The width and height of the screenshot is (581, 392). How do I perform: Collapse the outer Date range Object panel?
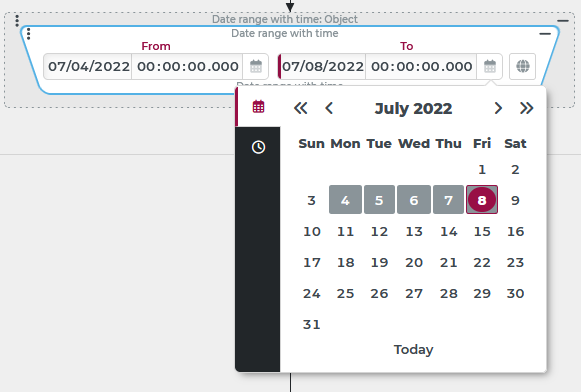[562, 21]
